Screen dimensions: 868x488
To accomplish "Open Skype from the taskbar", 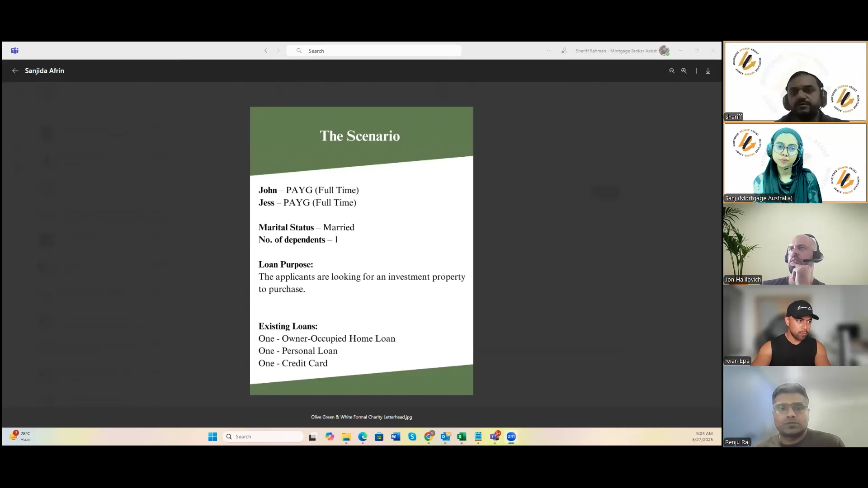I will tap(413, 436).
